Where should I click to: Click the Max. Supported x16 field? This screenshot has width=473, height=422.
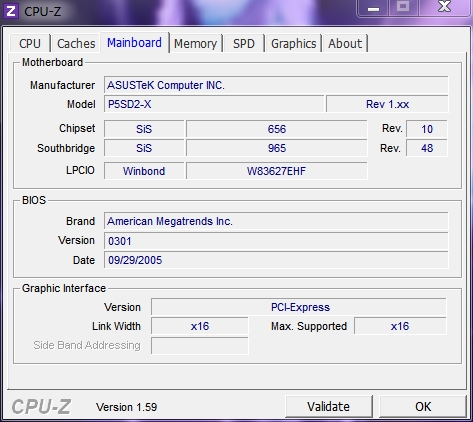point(400,326)
